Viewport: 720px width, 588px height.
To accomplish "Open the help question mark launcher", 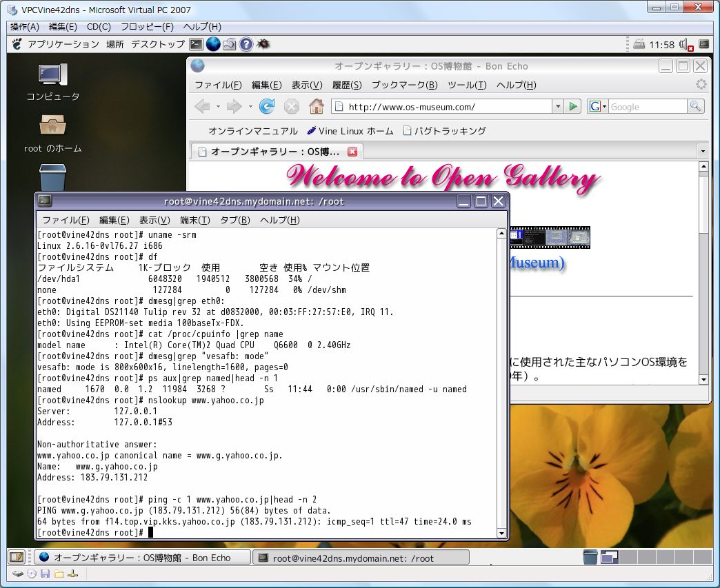I will pyautogui.click(x=246, y=44).
